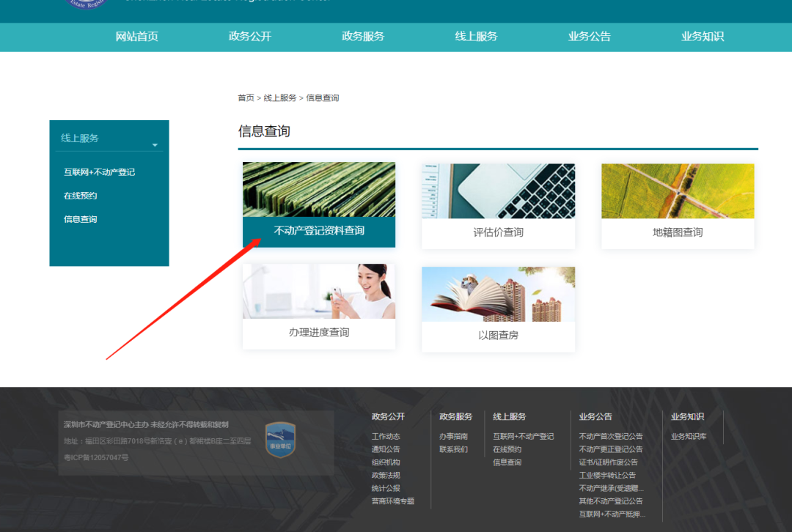
Task: Go to 首页 via the breadcrumb
Action: [x=246, y=98]
